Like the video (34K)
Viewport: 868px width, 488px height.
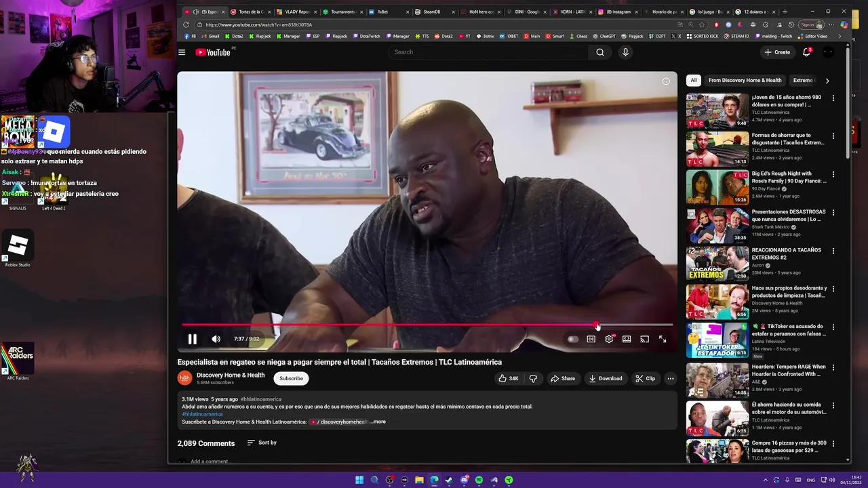click(x=509, y=378)
